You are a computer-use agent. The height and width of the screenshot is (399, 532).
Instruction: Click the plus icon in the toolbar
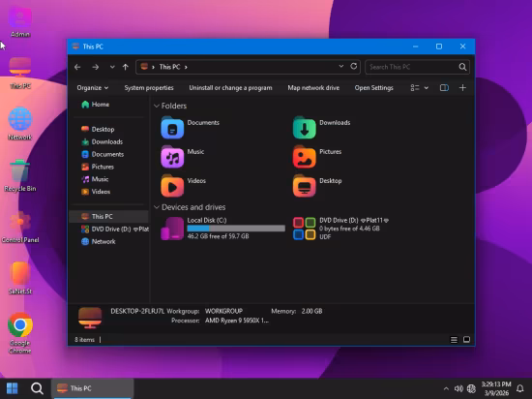tap(462, 87)
